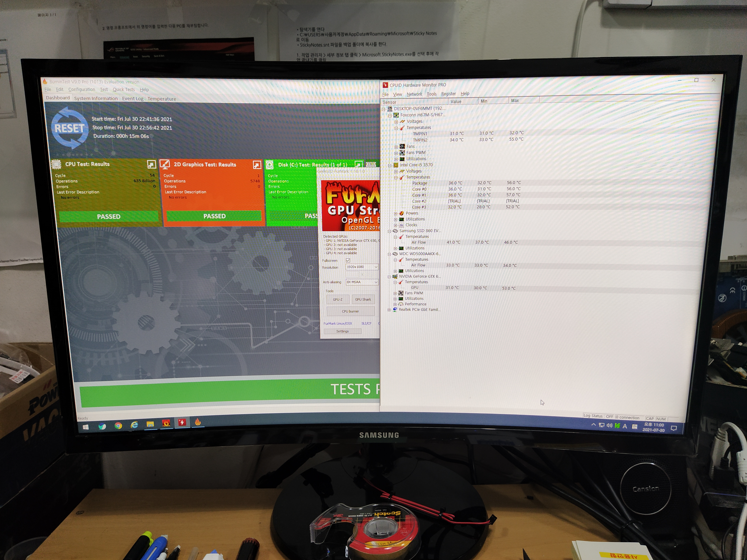Image resolution: width=747 pixels, height=560 pixels.
Task: Open the Anti-aliasing dropdown showing 8X MSAA
Action: coord(362,282)
